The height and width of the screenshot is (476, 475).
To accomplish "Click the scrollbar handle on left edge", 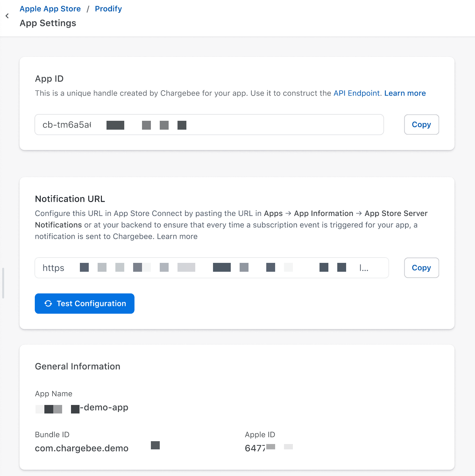I will [x=3, y=283].
